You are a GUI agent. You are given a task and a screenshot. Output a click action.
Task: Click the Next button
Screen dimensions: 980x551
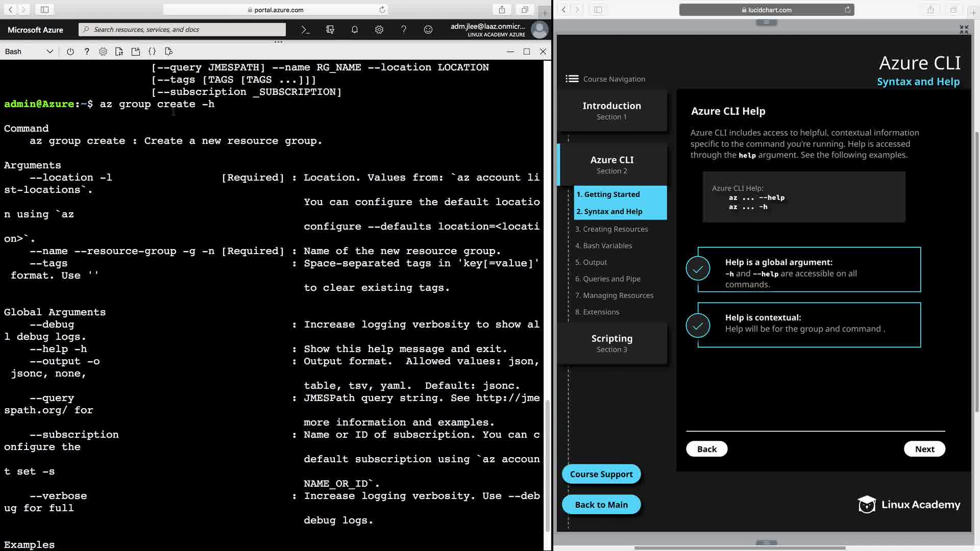[924, 449]
